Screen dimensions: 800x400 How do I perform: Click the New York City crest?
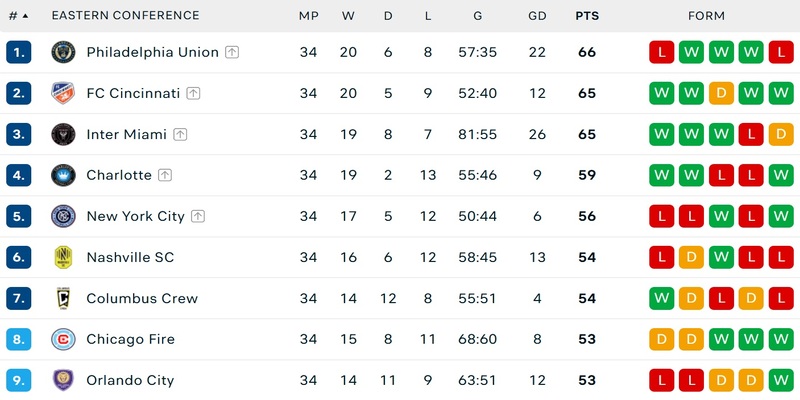click(64, 216)
